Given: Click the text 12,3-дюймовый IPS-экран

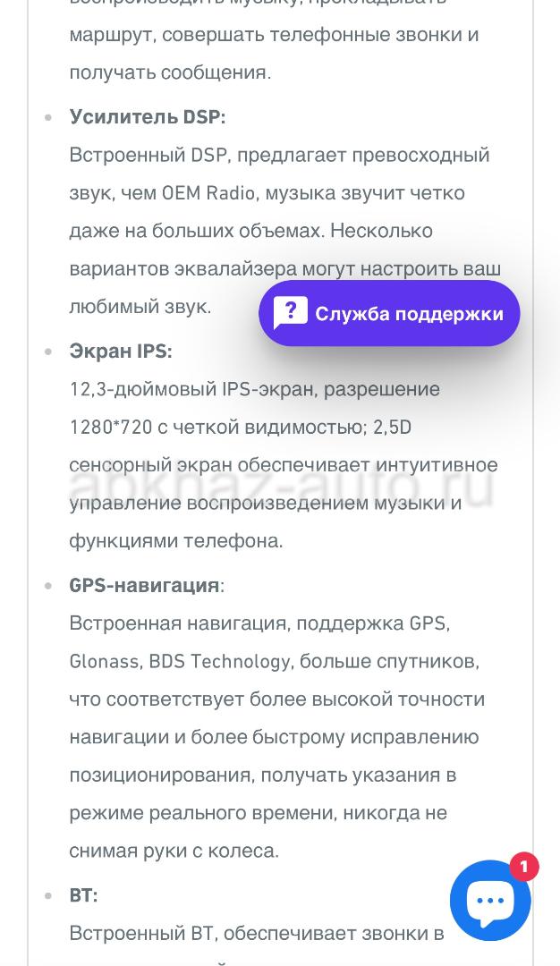Looking at the screenshot, I should 191,389.
